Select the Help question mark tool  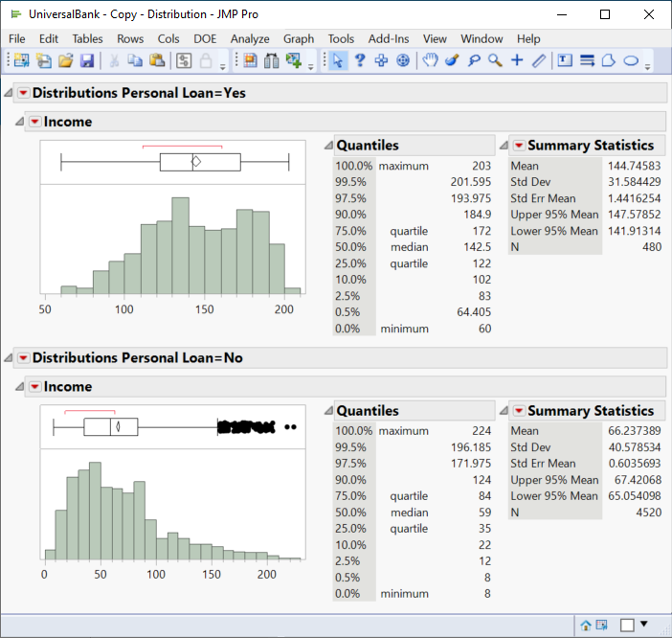pyautogui.click(x=360, y=60)
